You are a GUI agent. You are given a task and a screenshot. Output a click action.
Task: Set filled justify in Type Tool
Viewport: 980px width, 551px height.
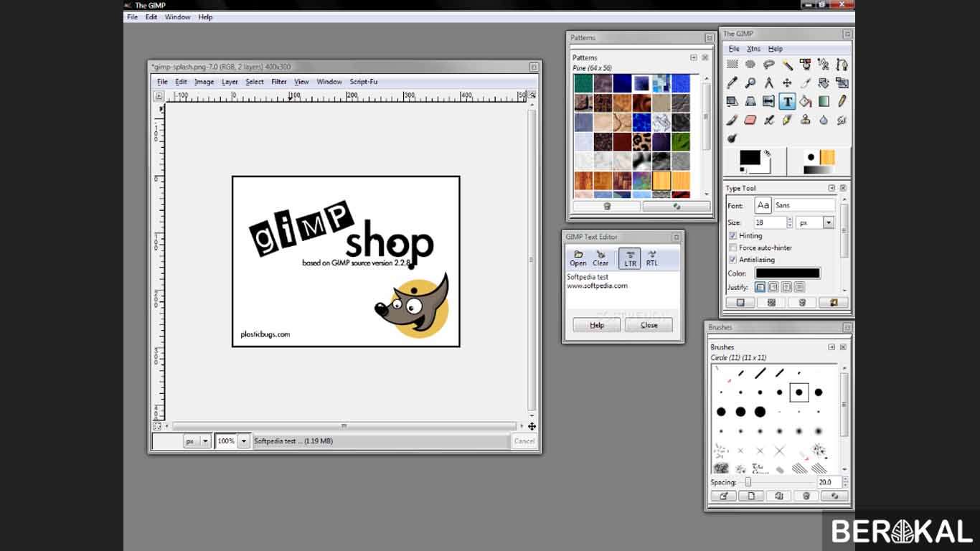pos(799,287)
